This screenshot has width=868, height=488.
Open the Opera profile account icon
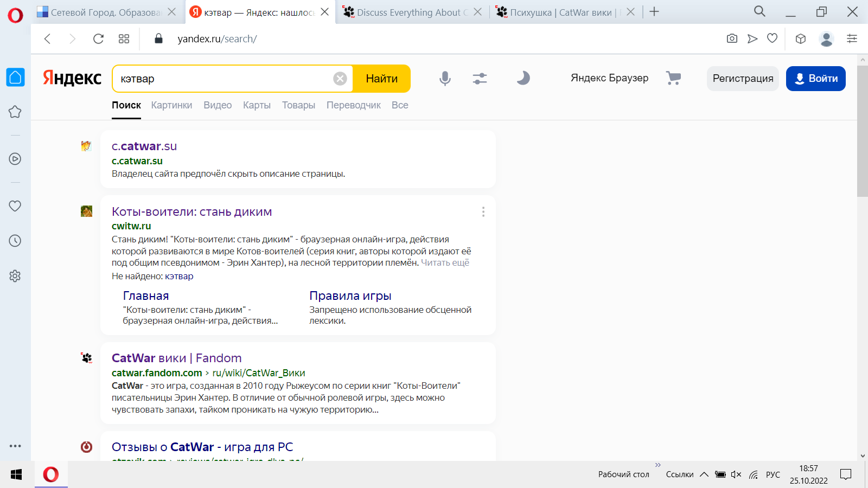(x=826, y=38)
